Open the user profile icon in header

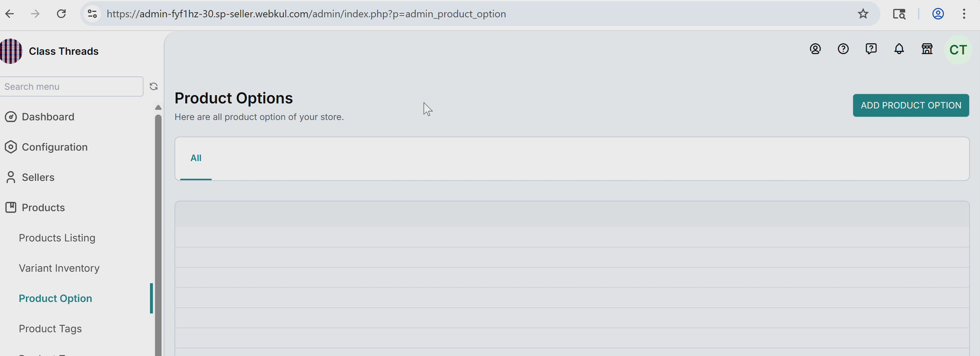coord(815,49)
